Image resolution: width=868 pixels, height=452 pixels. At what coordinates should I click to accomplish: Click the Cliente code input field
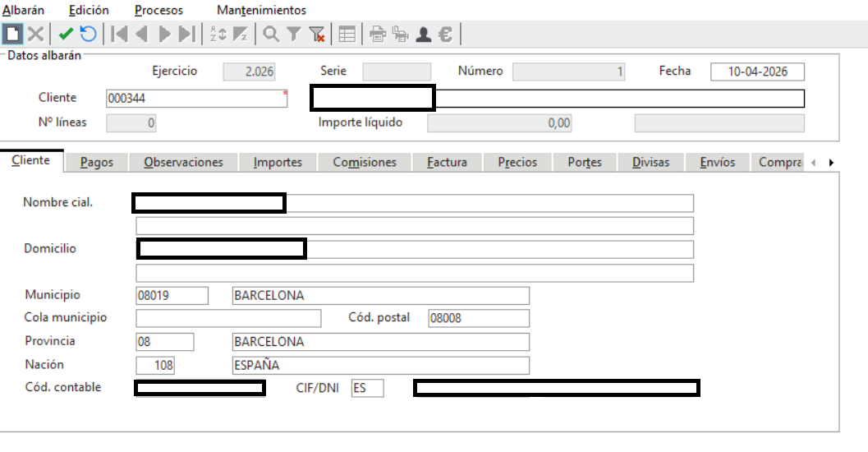pos(195,99)
